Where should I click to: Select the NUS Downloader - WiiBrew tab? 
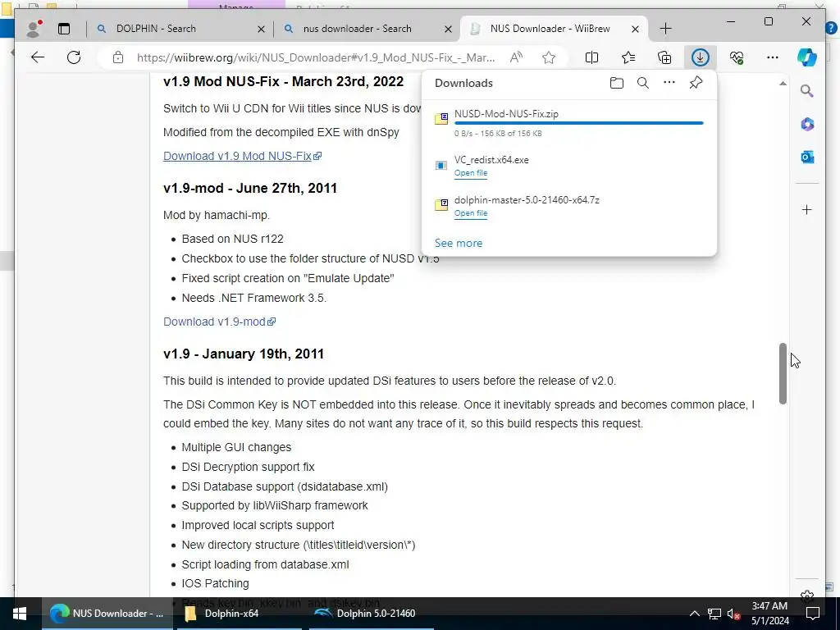[554, 29]
